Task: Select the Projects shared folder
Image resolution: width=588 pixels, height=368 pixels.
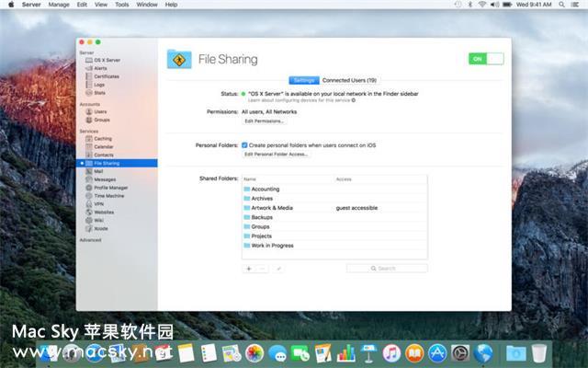Action: click(334, 236)
